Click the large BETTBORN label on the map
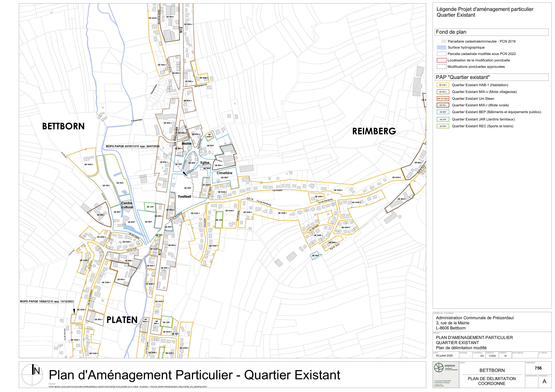 tap(63, 126)
